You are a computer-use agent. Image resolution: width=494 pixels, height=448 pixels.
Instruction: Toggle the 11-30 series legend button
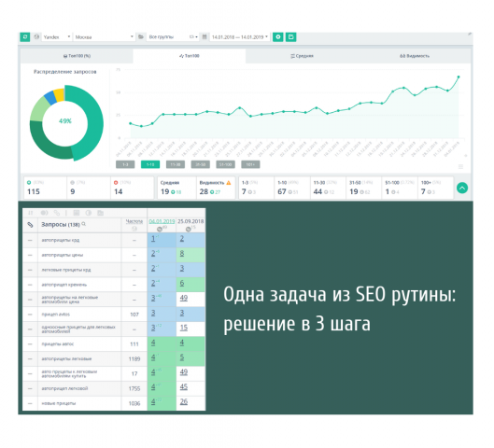pos(176,164)
